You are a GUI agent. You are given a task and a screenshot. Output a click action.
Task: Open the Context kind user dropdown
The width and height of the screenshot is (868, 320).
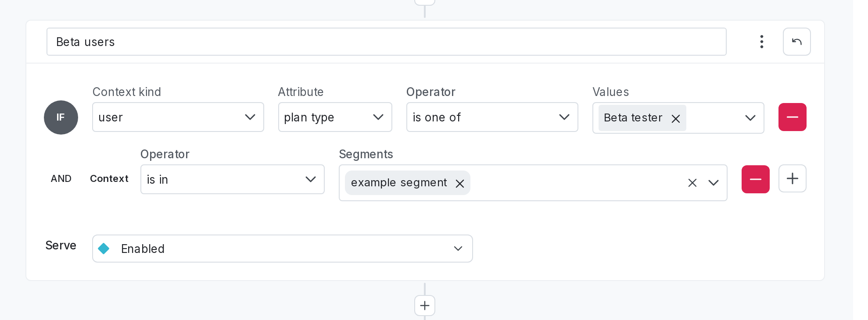coord(178,117)
